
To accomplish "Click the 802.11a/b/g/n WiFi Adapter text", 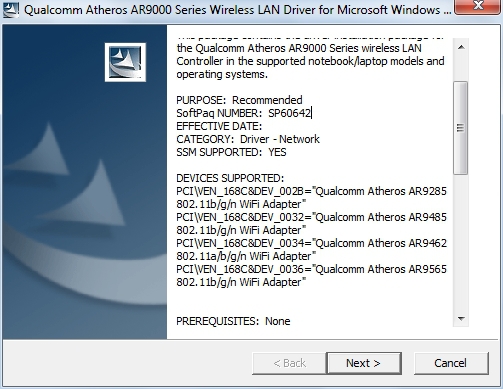I will [x=246, y=256].
